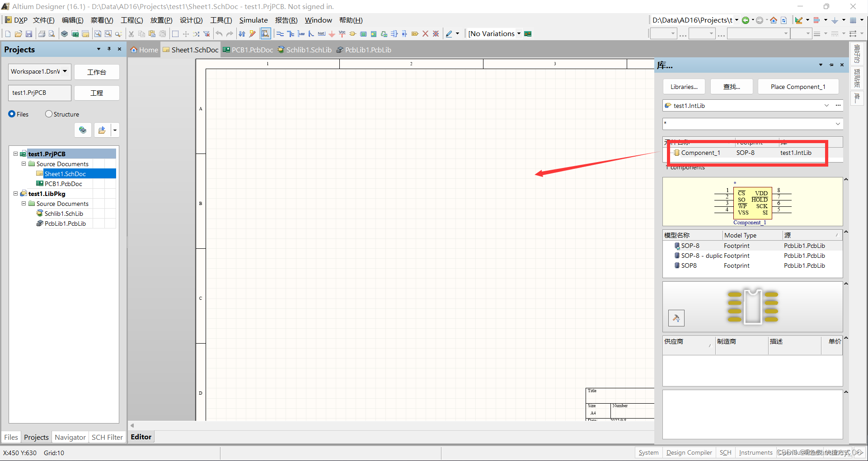Select PcbLib1.PcbLib in project tree
The width and height of the screenshot is (868, 461).
click(65, 224)
